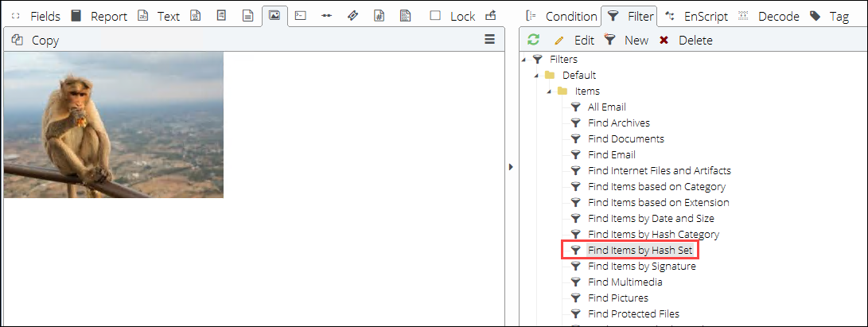Enable the Lock checkbox
The image size is (868, 327).
coord(435,16)
